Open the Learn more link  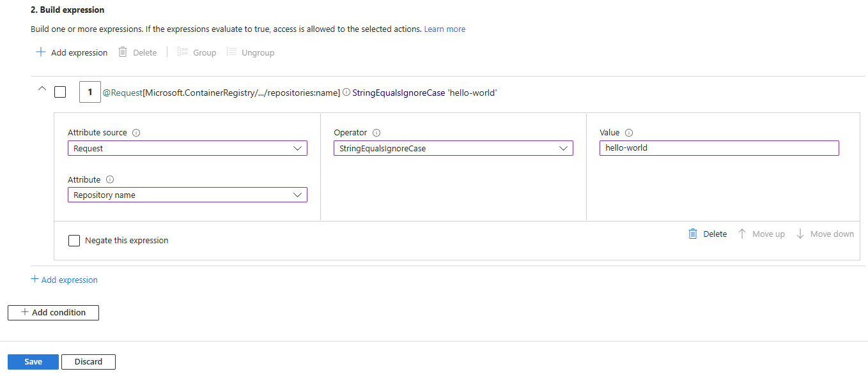(445, 29)
